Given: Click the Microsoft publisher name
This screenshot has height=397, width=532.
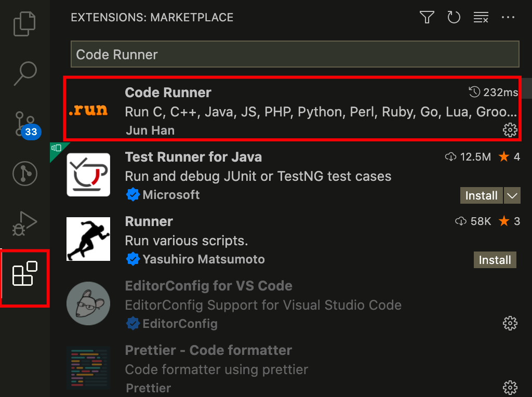Looking at the screenshot, I should 171,195.
